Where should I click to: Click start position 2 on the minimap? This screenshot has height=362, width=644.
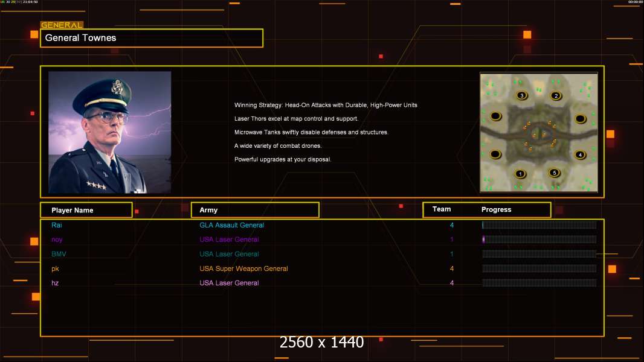556,95
